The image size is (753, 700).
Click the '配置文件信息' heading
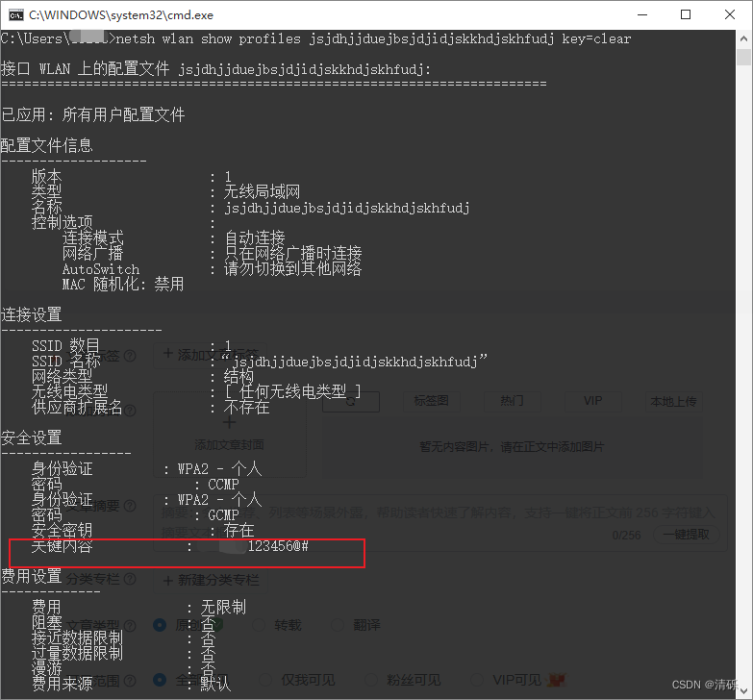(46, 145)
